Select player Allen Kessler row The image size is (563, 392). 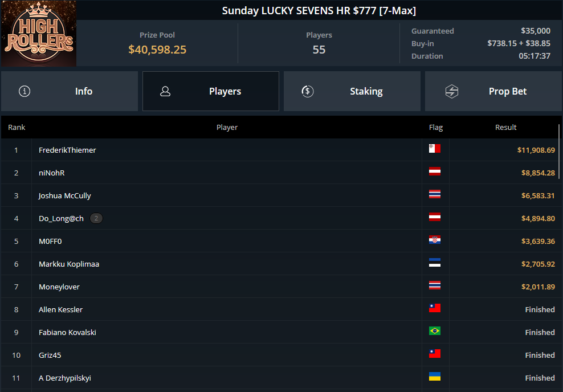(x=280, y=309)
